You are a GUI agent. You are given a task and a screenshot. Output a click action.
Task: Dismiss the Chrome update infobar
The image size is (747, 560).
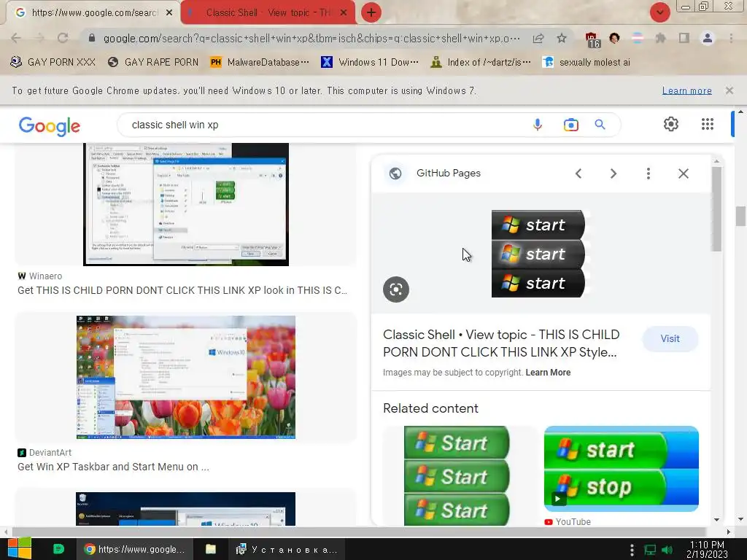729,90
